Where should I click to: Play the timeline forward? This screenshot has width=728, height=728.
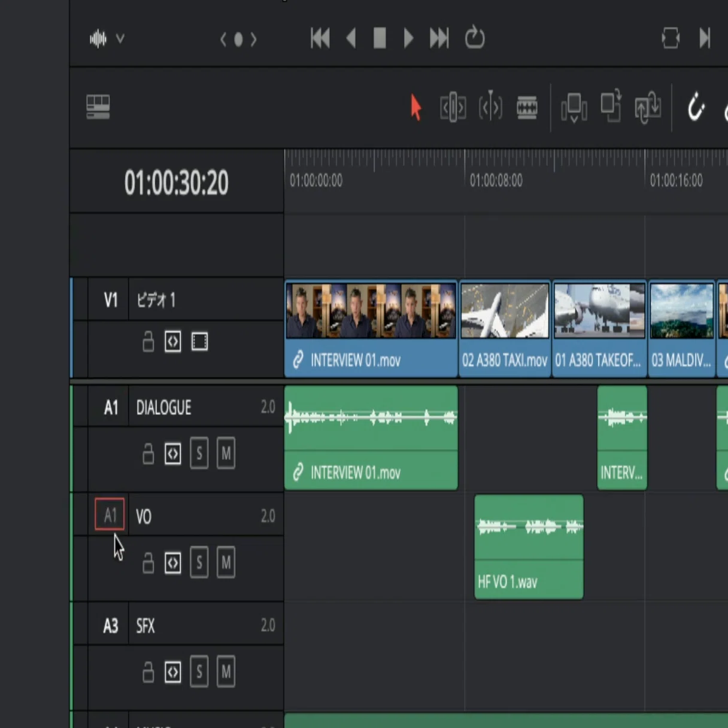point(408,38)
